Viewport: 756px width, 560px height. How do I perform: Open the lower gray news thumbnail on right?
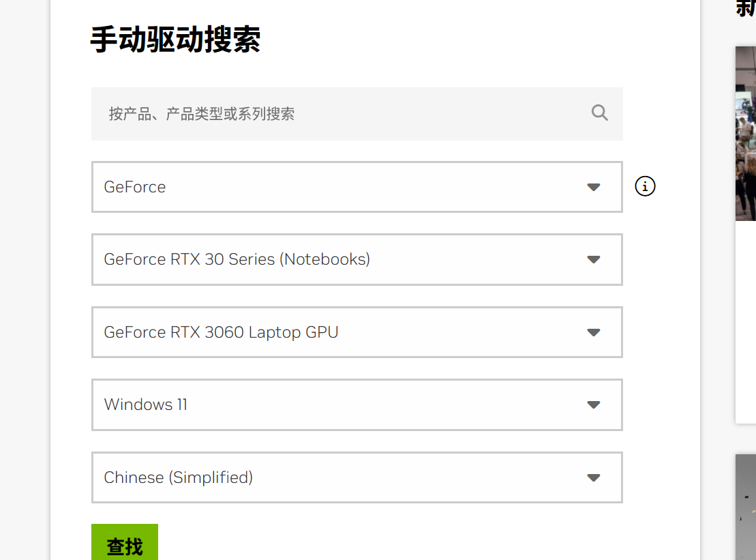click(x=746, y=506)
